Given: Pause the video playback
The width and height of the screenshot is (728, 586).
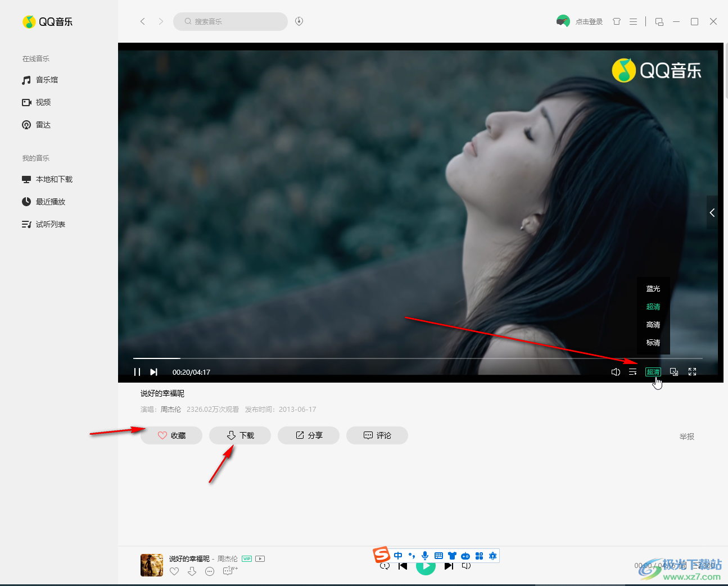Looking at the screenshot, I should (137, 372).
